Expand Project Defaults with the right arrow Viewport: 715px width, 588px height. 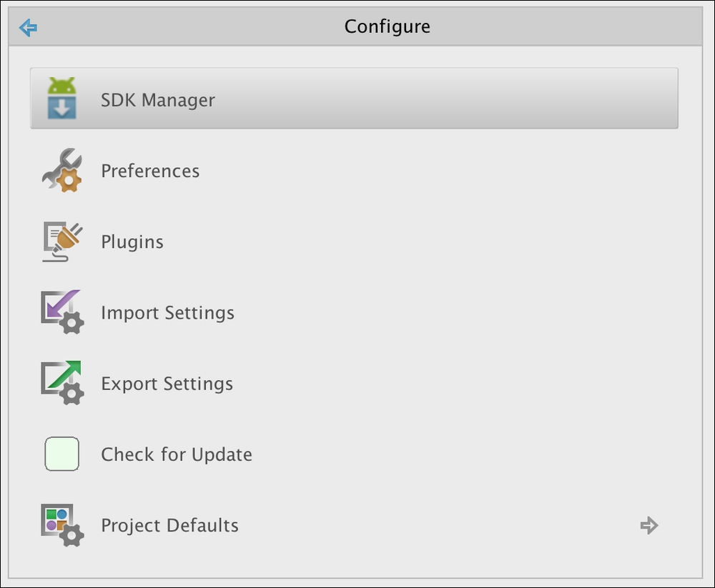point(649,525)
